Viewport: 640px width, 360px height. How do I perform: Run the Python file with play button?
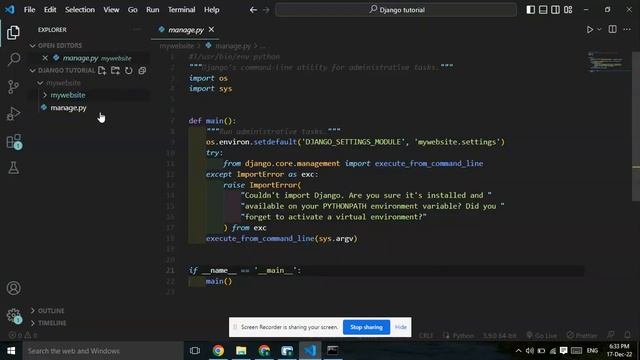coord(590,29)
